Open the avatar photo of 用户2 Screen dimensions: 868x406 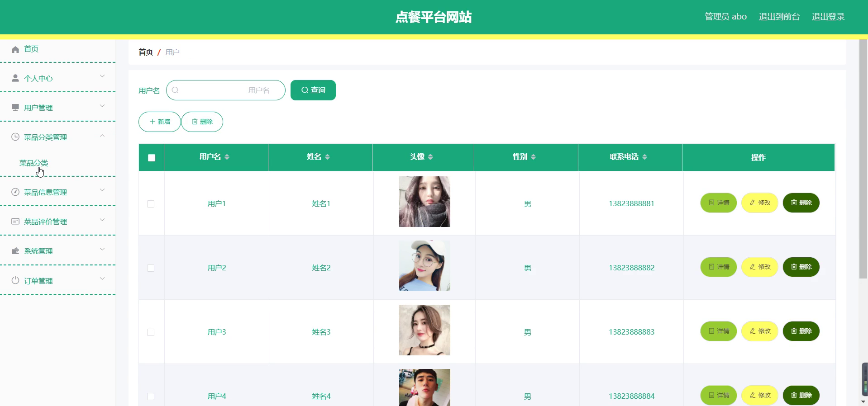424,266
